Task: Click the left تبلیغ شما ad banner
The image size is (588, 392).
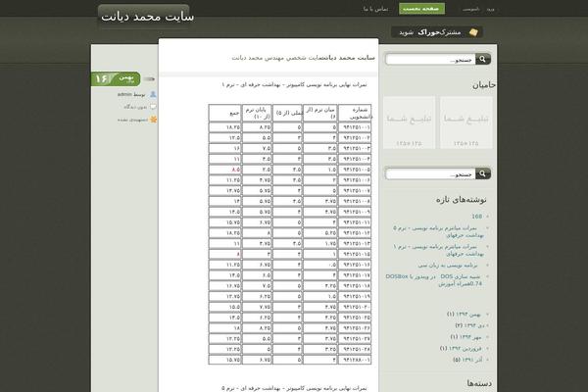Action: pos(409,122)
